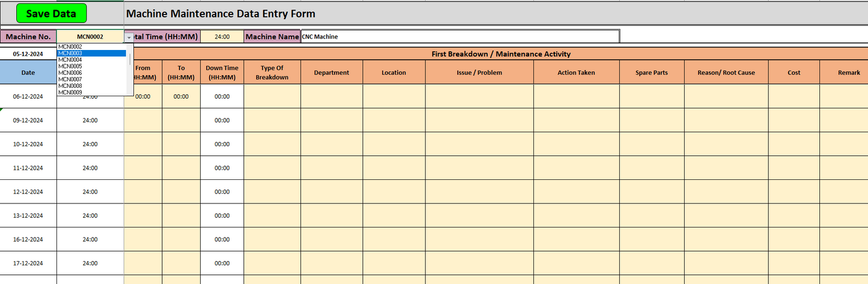Screen dimensions: 868x284
Task: Click Type Of Breakdown cell in 06-12-2024 row
Action: [272, 96]
